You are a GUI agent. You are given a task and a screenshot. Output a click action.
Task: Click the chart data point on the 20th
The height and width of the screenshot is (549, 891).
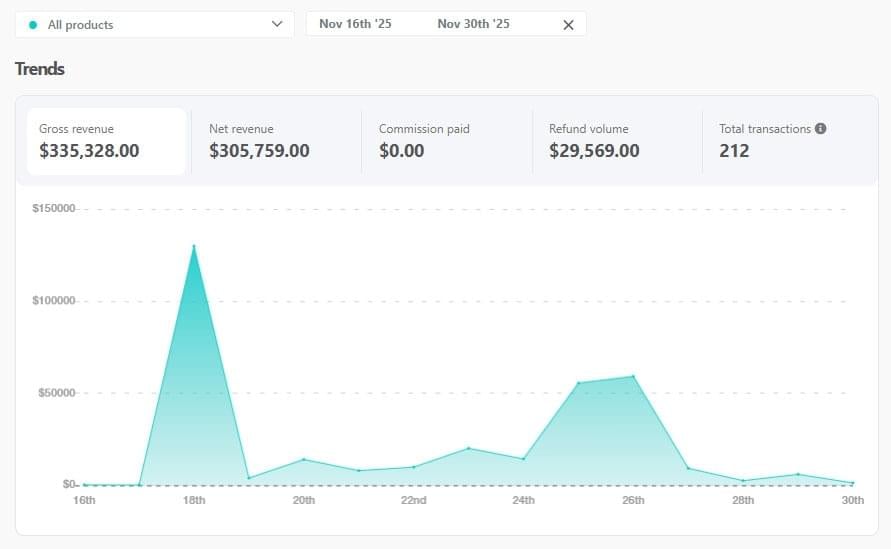click(x=304, y=459)
